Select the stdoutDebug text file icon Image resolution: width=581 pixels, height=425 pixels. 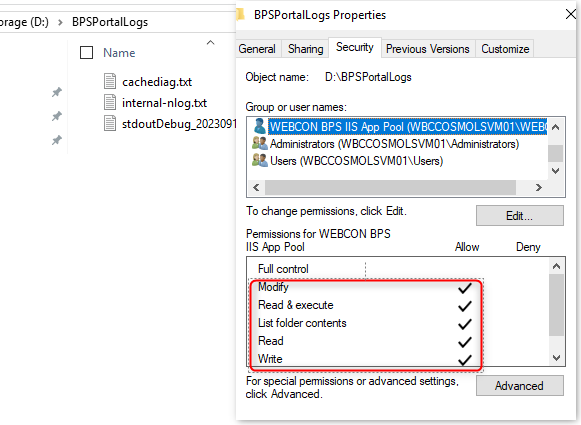point(110,123)
